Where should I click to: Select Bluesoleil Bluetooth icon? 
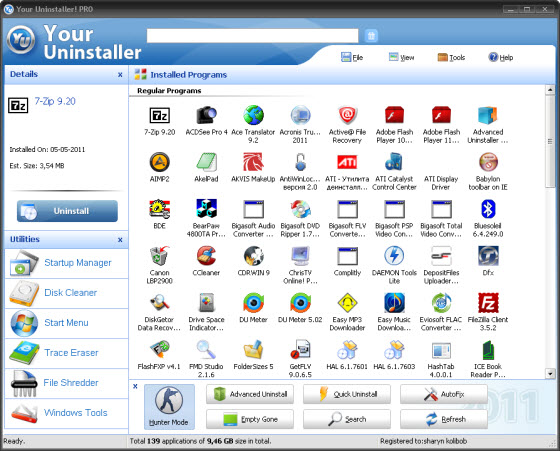pyautogui.click(x=488, y=209)
